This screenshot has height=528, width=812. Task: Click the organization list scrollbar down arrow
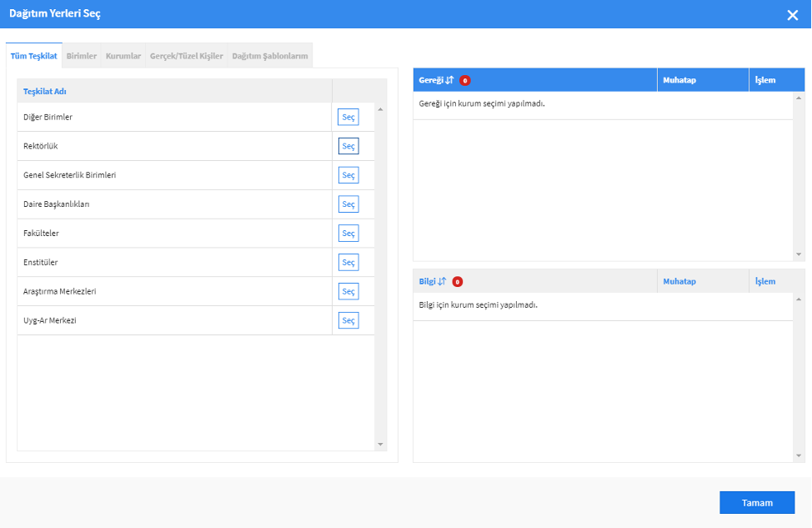pyautogui.click(x=381, y=444)
